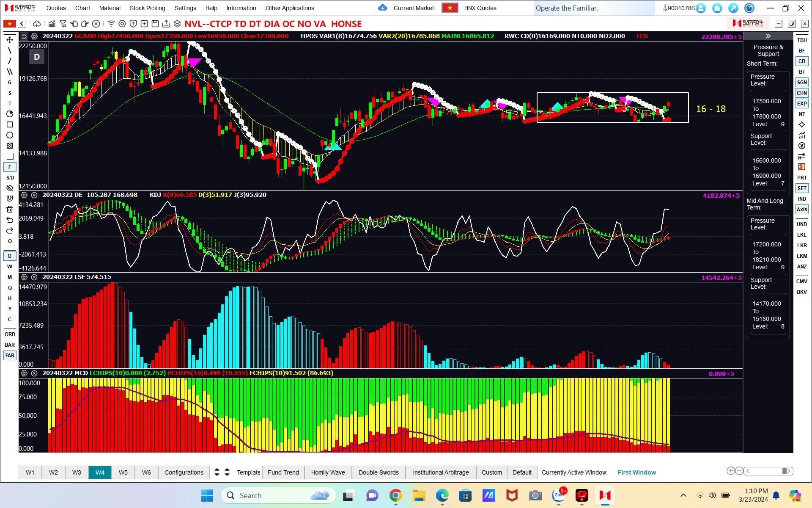Close the LSF indicator panel

pos(34,277)
